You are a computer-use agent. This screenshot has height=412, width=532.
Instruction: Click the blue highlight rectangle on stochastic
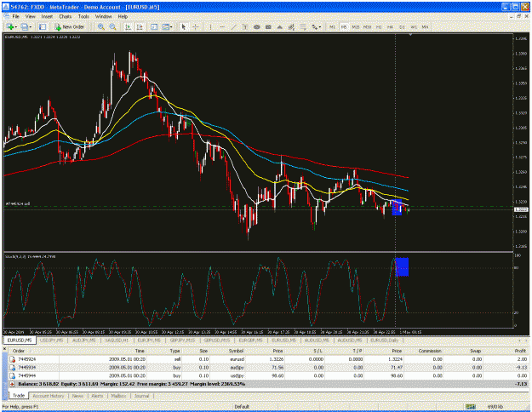point(403,266)
